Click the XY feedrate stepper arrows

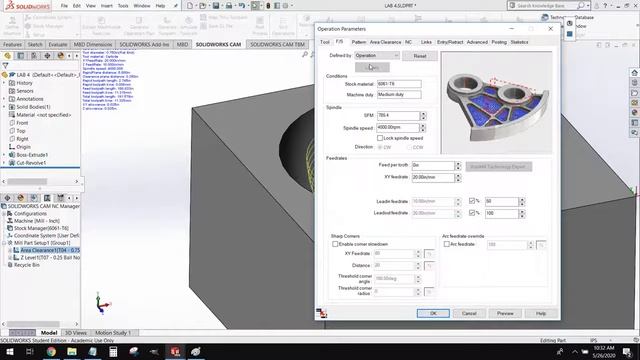[x=458, y=178]
